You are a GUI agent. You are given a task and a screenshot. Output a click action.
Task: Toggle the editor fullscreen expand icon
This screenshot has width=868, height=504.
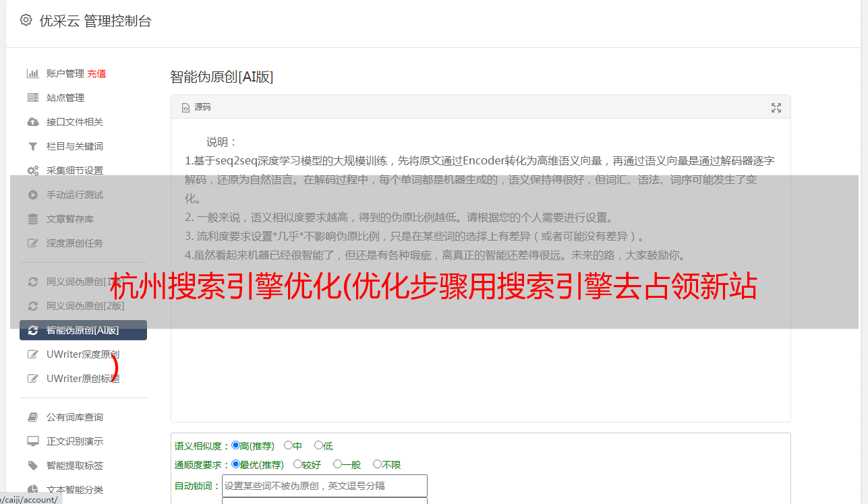(x=776, y=108)
